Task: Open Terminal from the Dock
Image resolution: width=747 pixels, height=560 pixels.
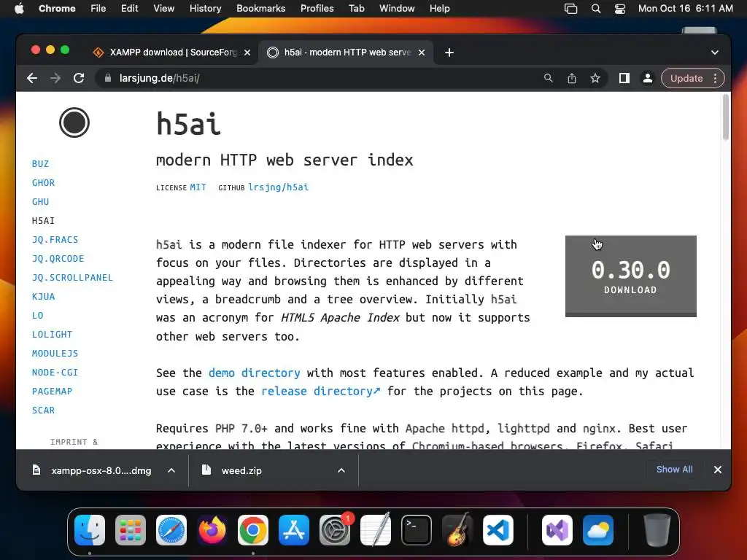Action: (417, 530)
